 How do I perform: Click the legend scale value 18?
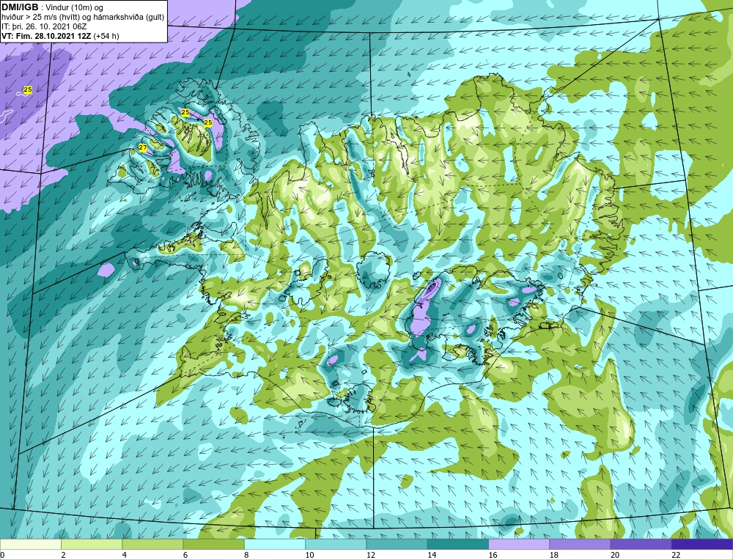(x=553, y=555)
